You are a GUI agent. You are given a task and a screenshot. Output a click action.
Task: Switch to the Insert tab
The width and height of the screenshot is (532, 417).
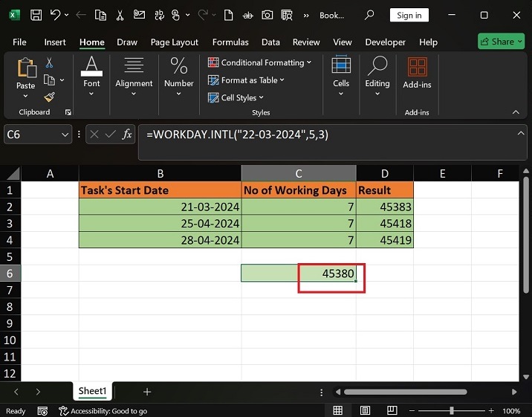[55, 42]
